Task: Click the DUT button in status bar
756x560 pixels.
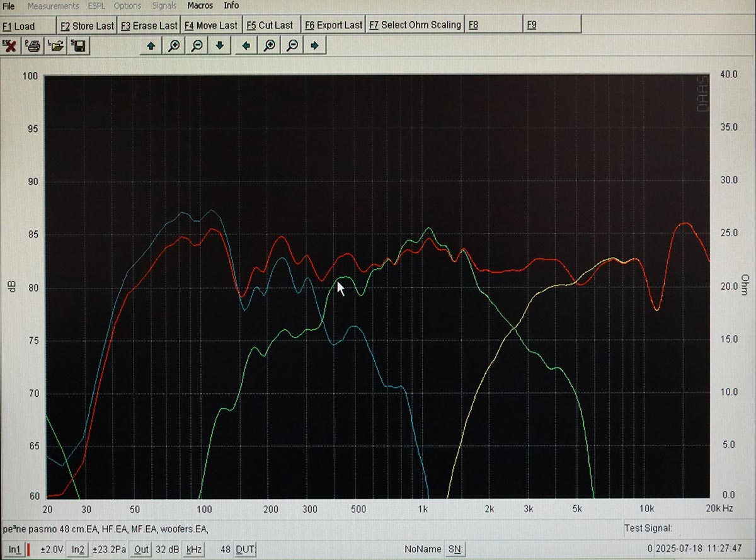Action: click(244, 550)
